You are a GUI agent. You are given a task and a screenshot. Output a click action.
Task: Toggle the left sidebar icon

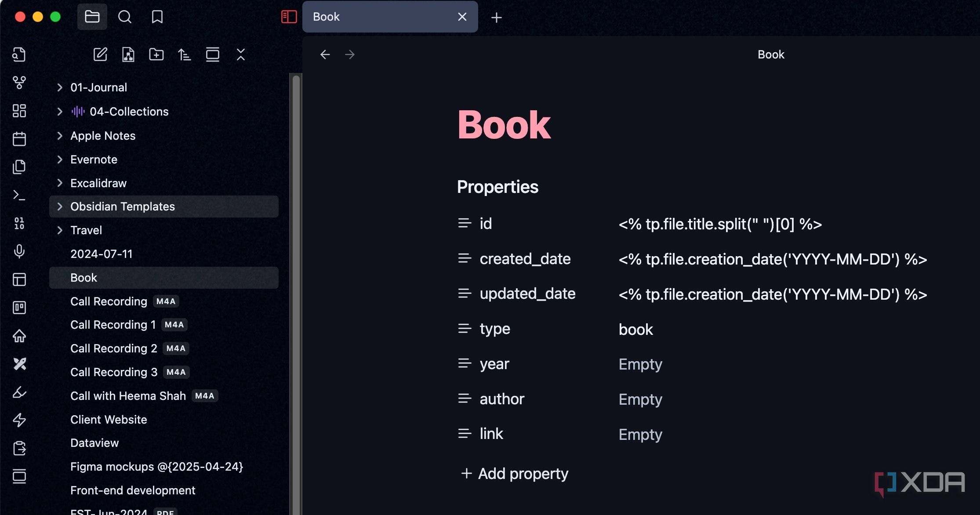click(289, 17)
